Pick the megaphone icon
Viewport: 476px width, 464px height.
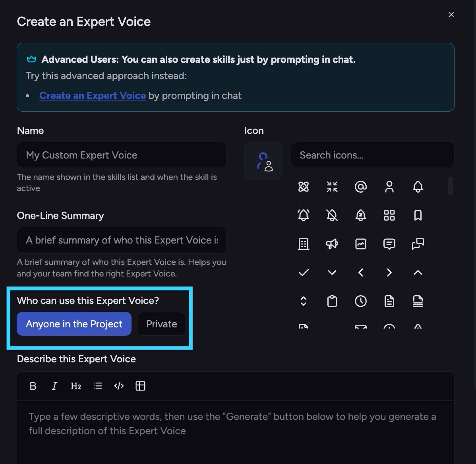click(x=332, y=244)
